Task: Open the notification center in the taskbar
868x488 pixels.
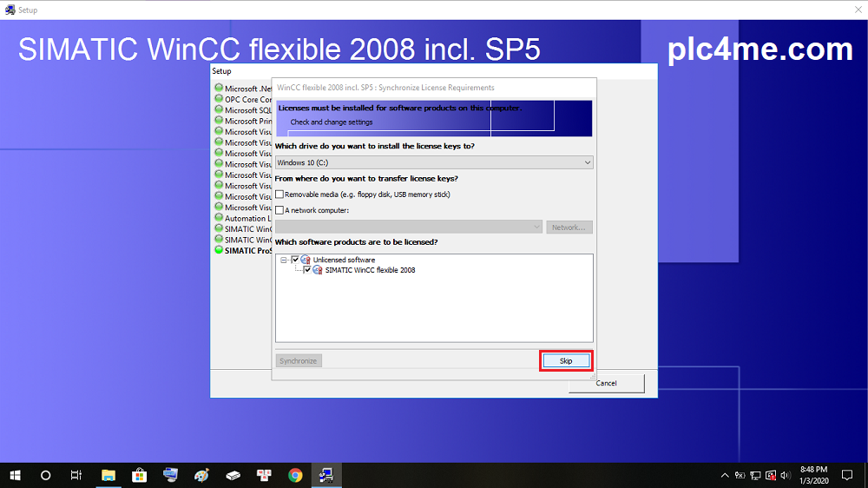Action: tap(847, 475)
